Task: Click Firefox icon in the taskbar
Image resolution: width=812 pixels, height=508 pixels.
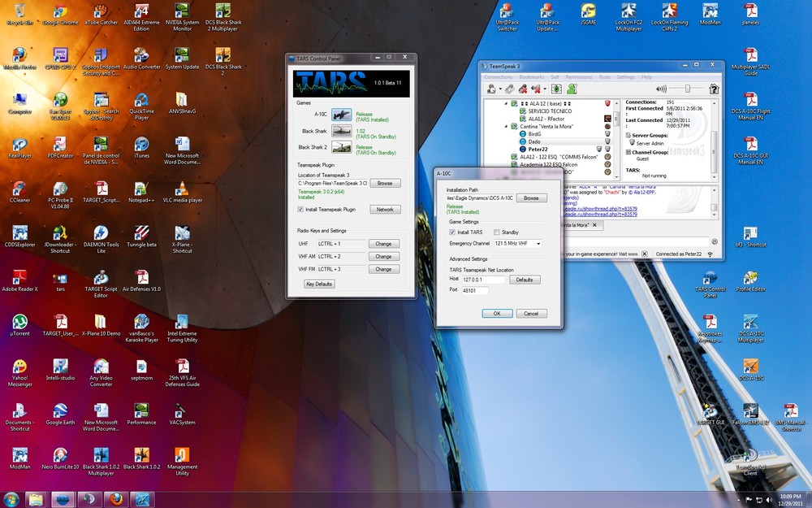Action: (x=116, y=499)
